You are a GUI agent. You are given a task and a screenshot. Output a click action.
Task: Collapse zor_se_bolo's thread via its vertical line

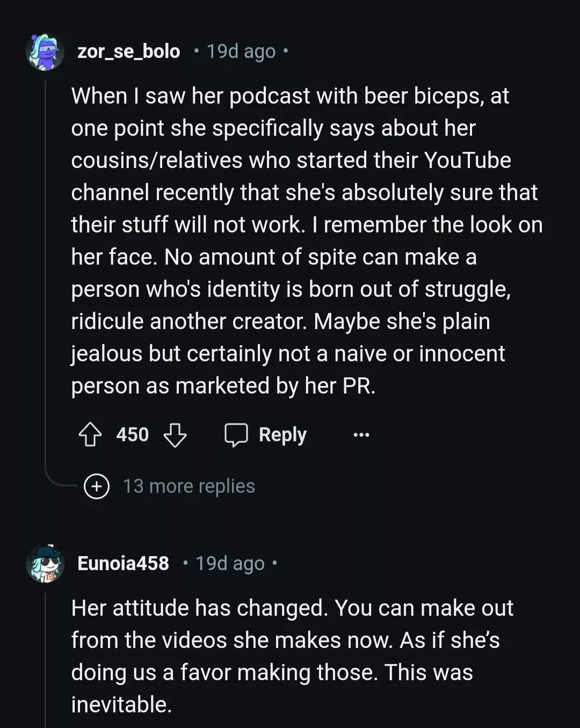(46, 268)
